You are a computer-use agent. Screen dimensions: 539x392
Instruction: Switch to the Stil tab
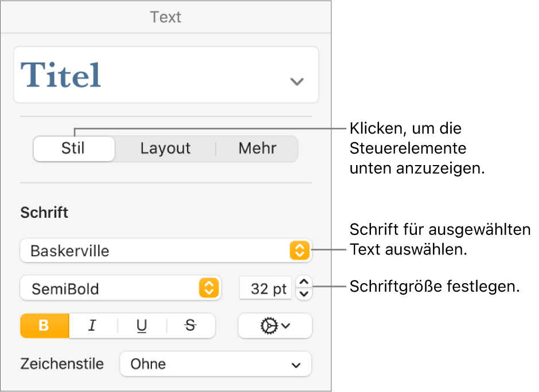(x=73, y=148)
